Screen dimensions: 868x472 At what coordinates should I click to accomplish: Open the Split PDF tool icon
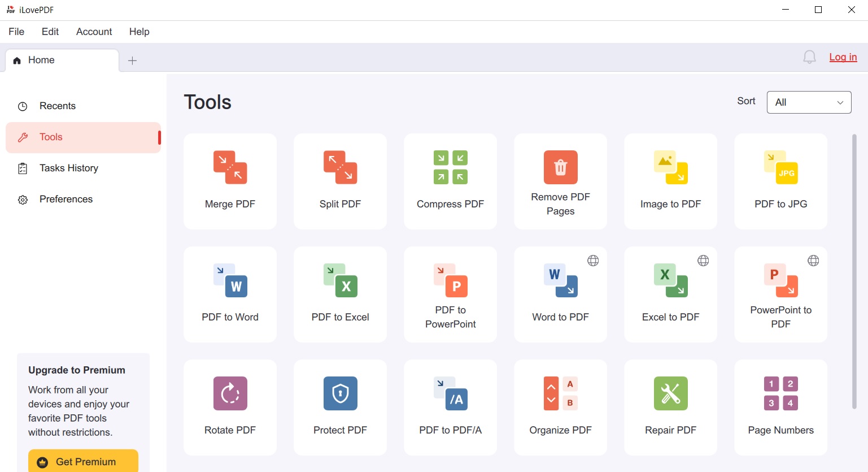click(341, 167)
